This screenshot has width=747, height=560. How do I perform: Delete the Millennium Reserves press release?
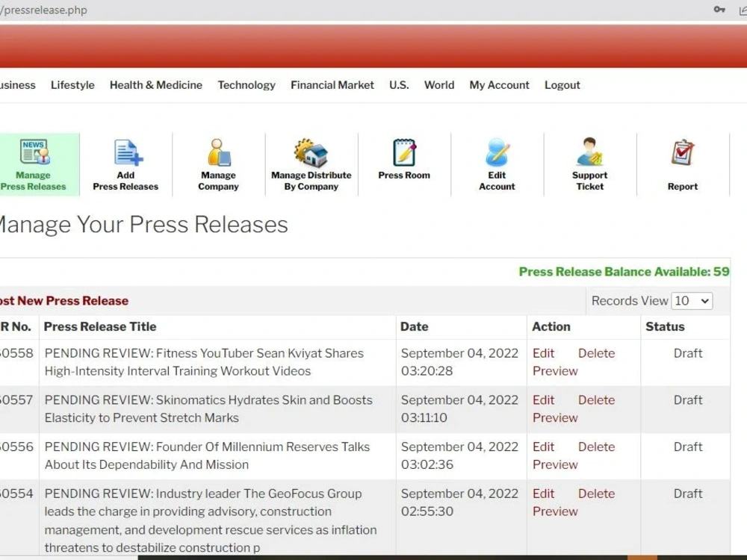point(596,447)
